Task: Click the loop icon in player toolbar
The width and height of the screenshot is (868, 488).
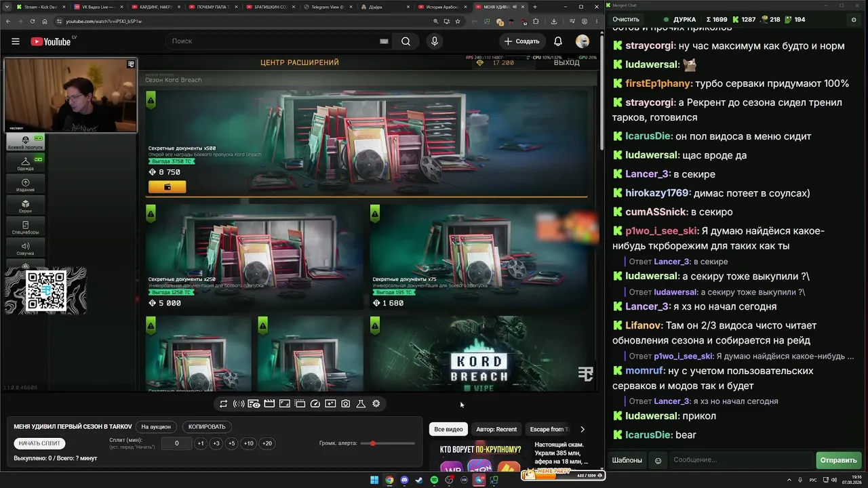Action: (x=223, y=404)
